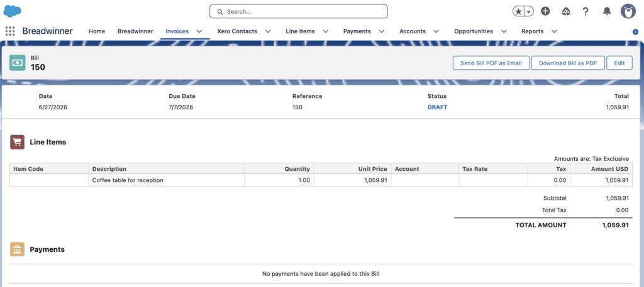Open the Reports tab
Viewport: 644px width, 287px height.
coord(532,31)
